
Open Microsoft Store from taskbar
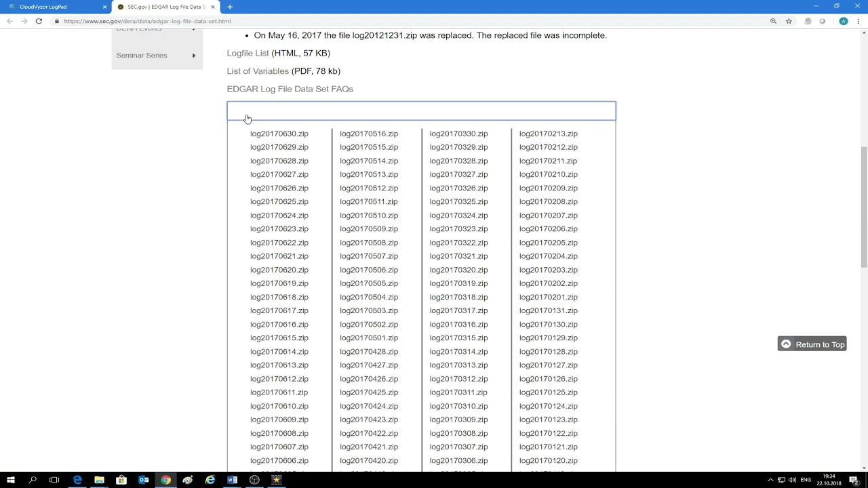[121, 480]
